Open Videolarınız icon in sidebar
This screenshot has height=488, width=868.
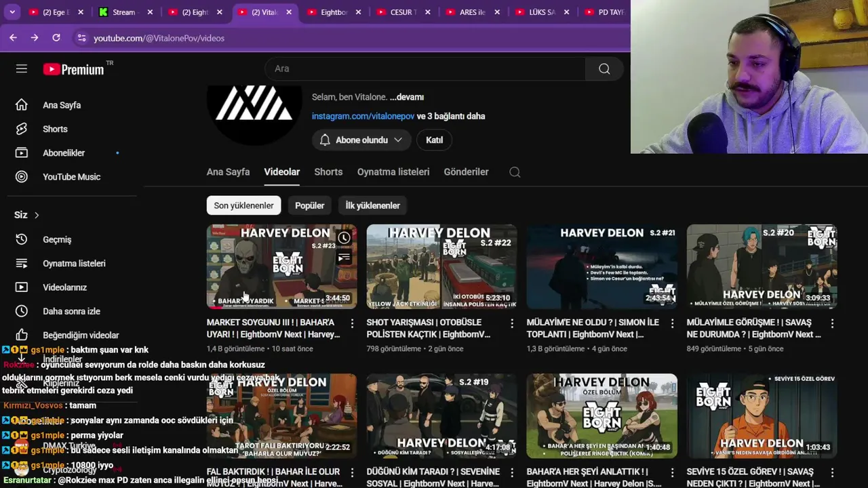pos(22,287)
